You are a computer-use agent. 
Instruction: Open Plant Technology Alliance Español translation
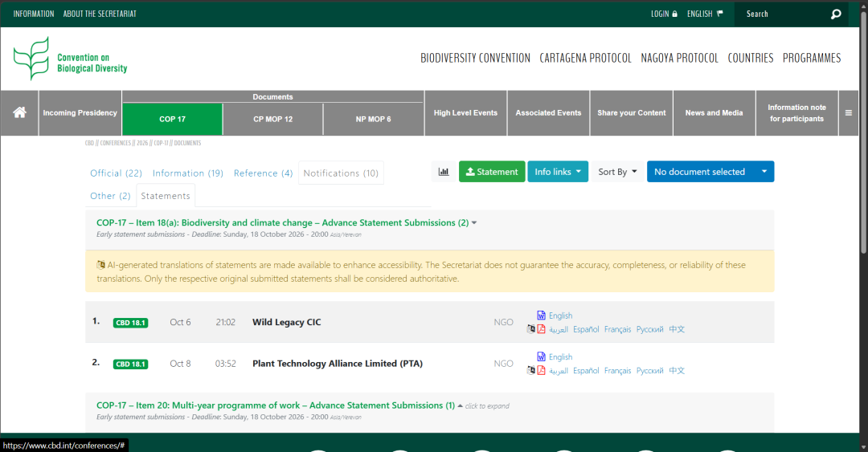pos(586,371)
